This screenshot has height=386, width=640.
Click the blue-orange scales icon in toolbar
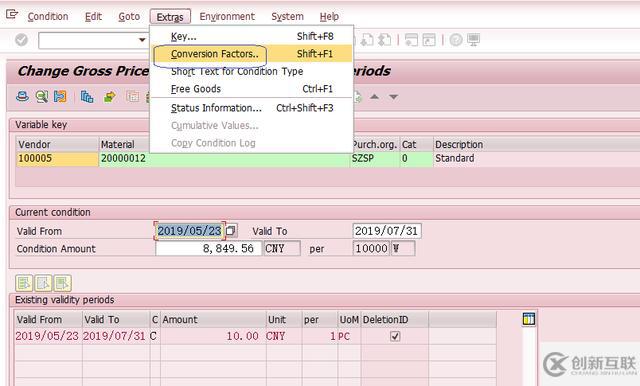coord(60,97)
